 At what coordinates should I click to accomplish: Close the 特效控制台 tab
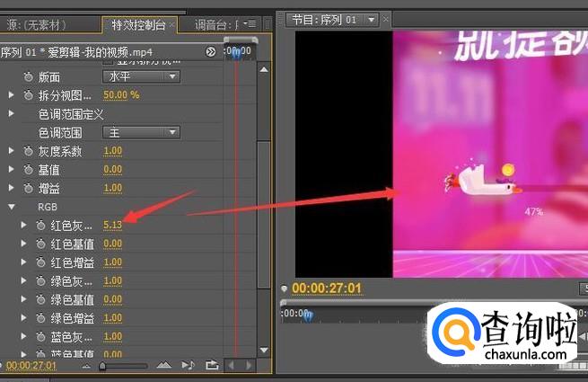tap(171, 25)
